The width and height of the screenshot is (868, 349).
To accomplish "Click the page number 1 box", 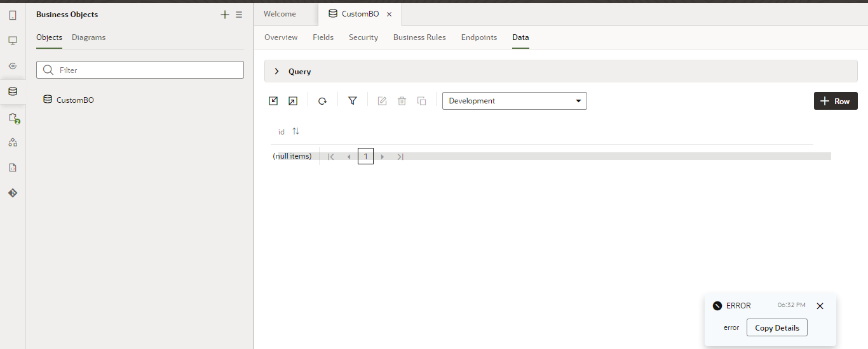I will 365,157.
